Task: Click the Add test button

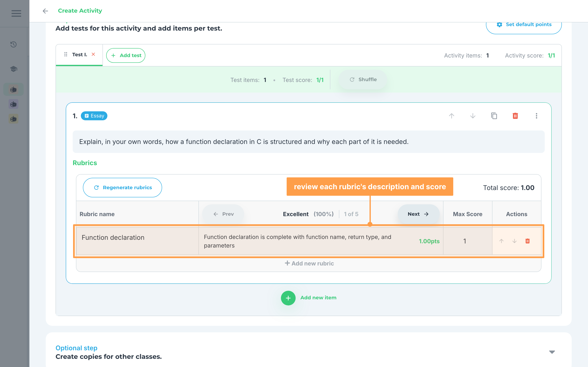Action: (126, 55)
